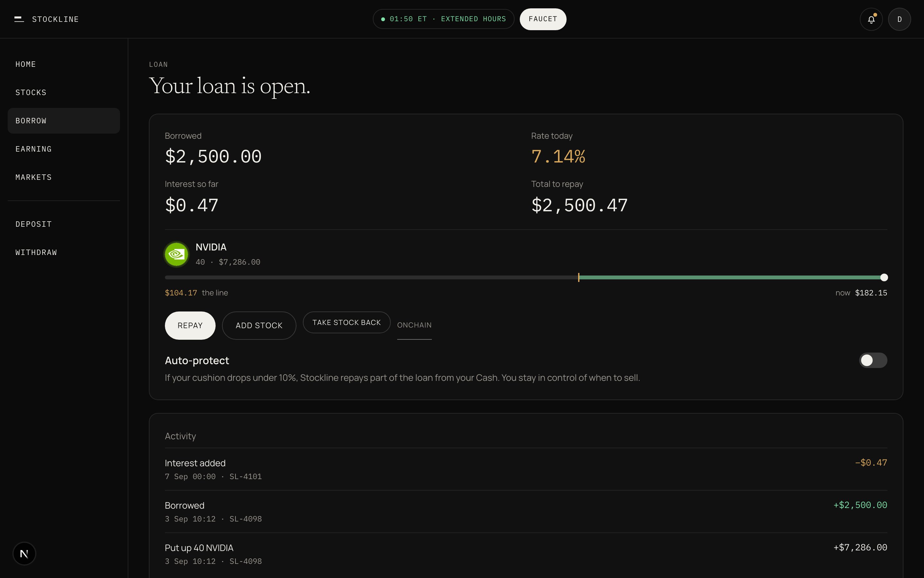Click the Faucet button
The image size is (924, 578).
[x=543, y=19]
